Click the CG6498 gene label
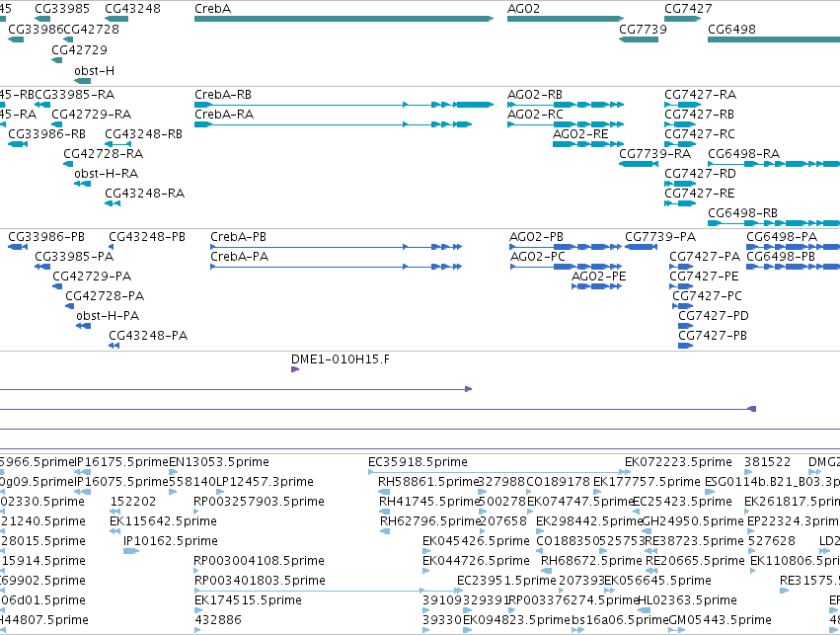Image resolution: width=840 pixels, height=635 pixels. [x=731, y=29]
